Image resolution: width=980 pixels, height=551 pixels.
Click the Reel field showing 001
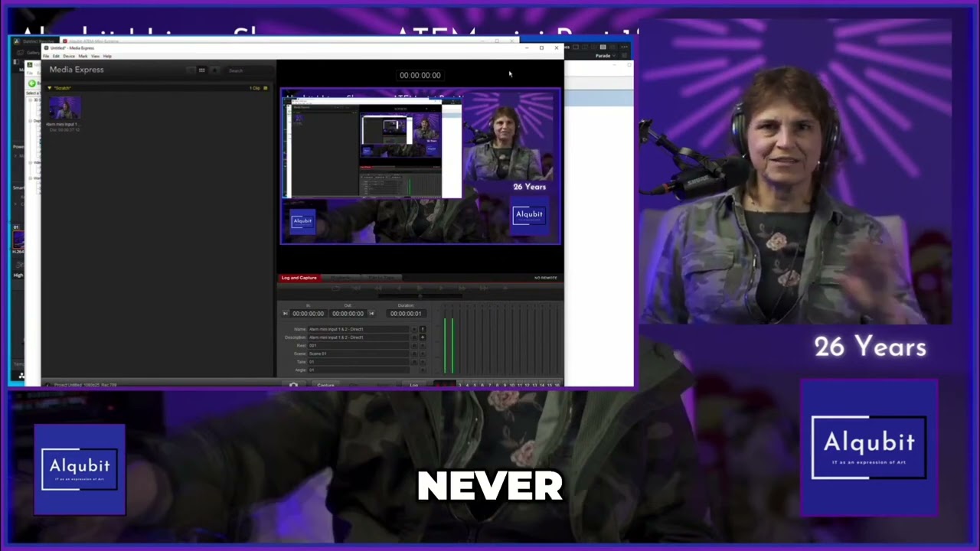click(358, 346)
